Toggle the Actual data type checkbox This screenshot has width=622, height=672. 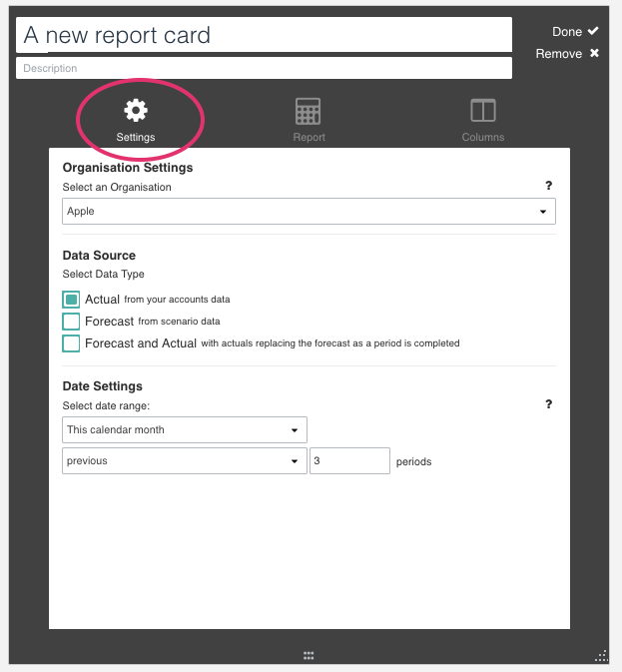(x=71, y=300)
